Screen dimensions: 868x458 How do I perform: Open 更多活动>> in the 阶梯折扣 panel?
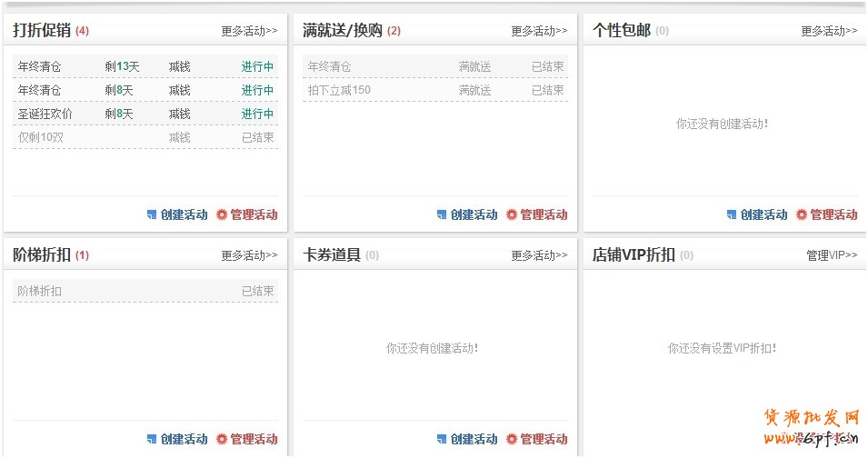click(x=249, y=255)
